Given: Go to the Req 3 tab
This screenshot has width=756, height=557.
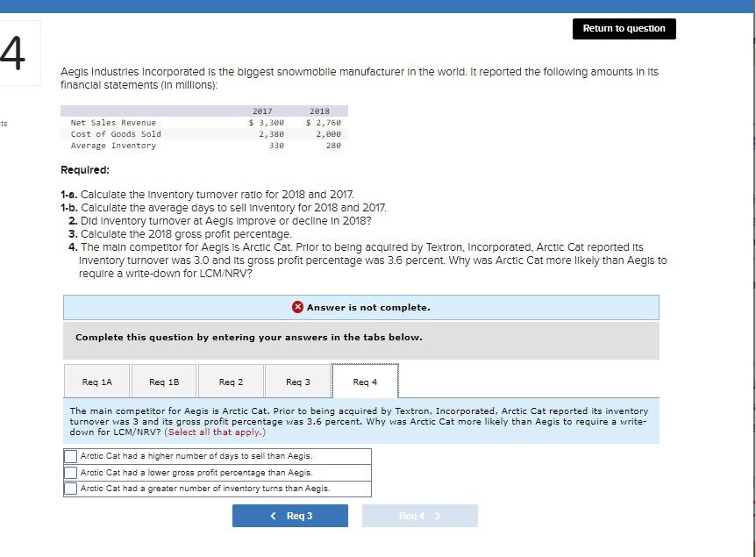Looking at the screenshot, I should click(x=298, y=382).
